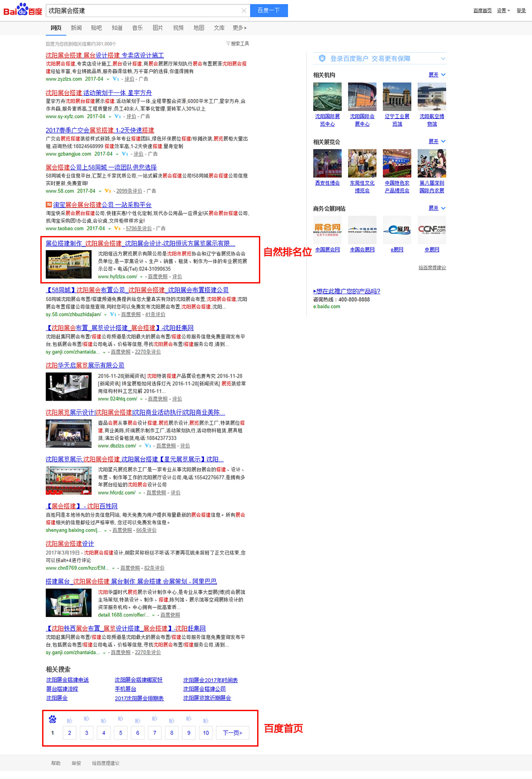This screenshot has height=779, width=532.
Task: Go to results page 10
Action: click(206, 733)
